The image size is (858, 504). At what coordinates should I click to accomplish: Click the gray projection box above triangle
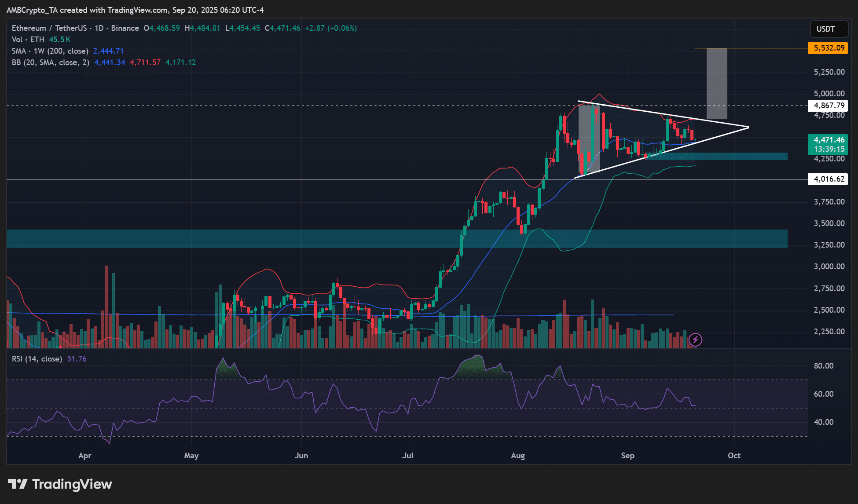click(x=717, y=84)
